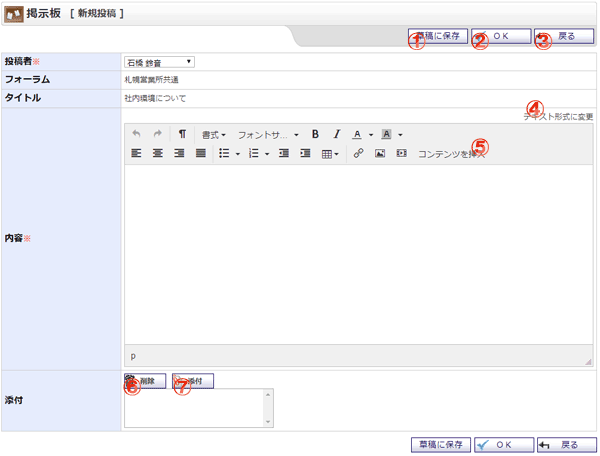Image resolution: width=600 pixels, height=456 pixels.
Task: Click the undo arrow in the editor toolbar
Action: 137,134
